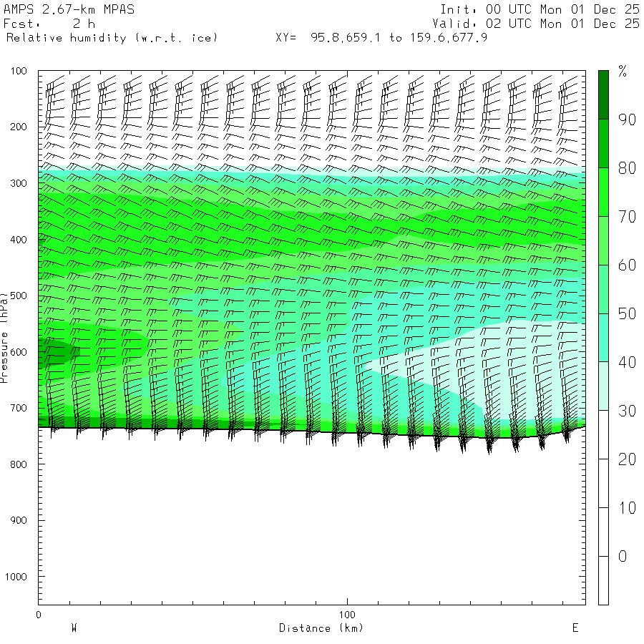Select the 800 hPa pressure axis label

coord(19,464)
